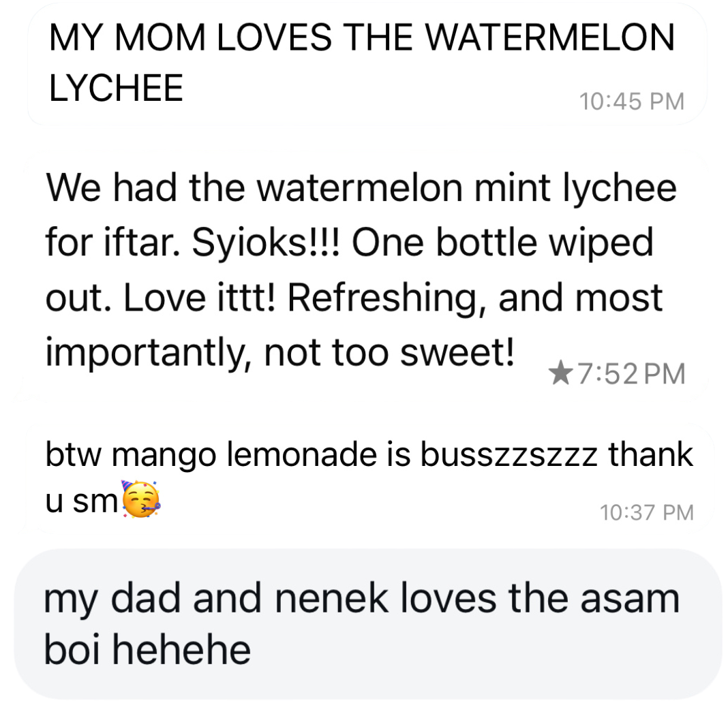Image resolution: width=728 pixels, height=703 pixels.
Task: Select the word MOM in the top message
Action: (x=160, y=37)
